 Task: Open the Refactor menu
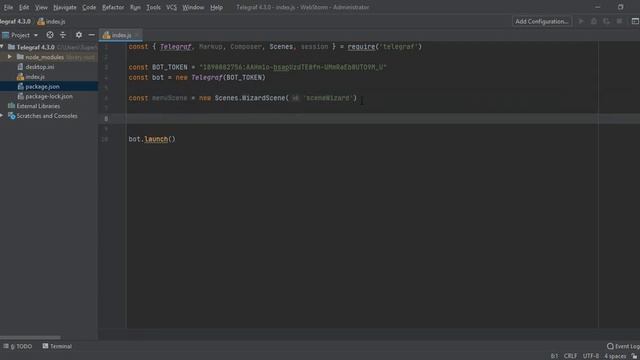(113, 7)
